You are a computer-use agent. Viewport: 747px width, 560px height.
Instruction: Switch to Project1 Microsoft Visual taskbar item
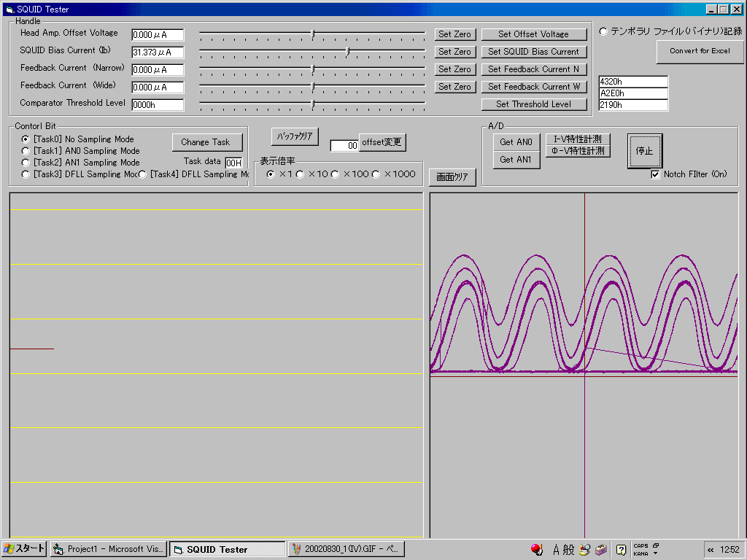109,549
